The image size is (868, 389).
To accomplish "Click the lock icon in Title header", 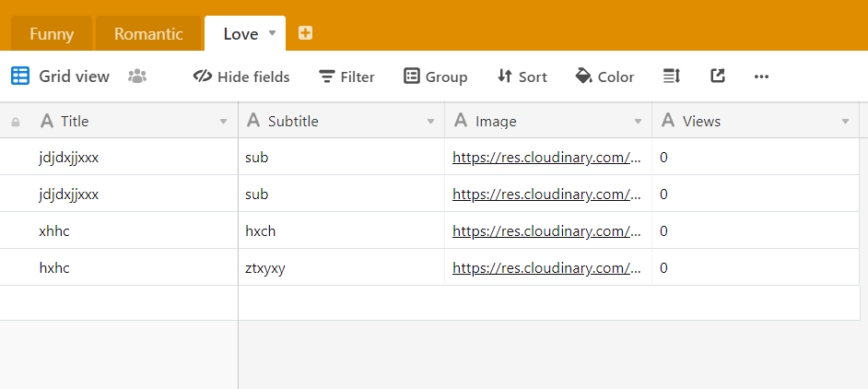I will [x=16, y=122].
